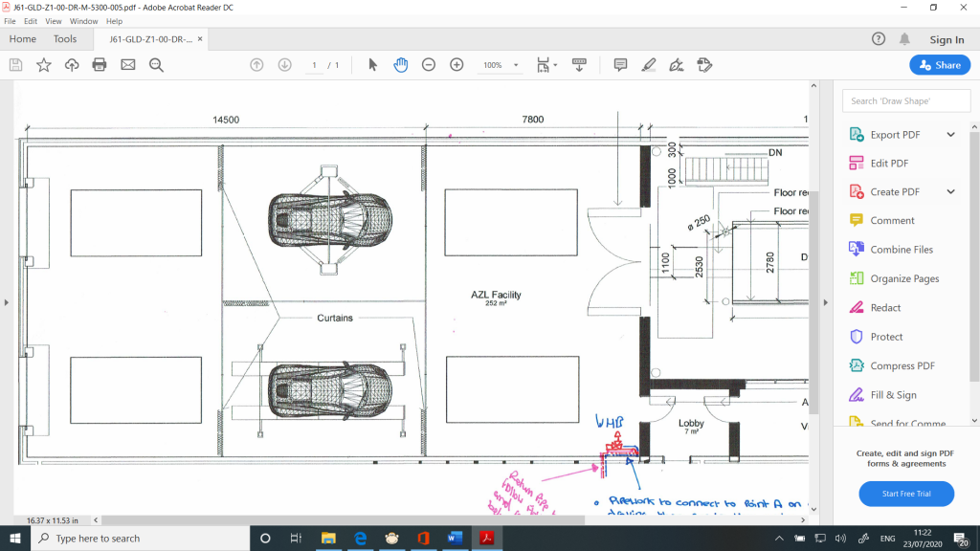This screenshot has height=551, width=980.
Task: Open File Explorer from taskbar
Action: pos(328,538)
